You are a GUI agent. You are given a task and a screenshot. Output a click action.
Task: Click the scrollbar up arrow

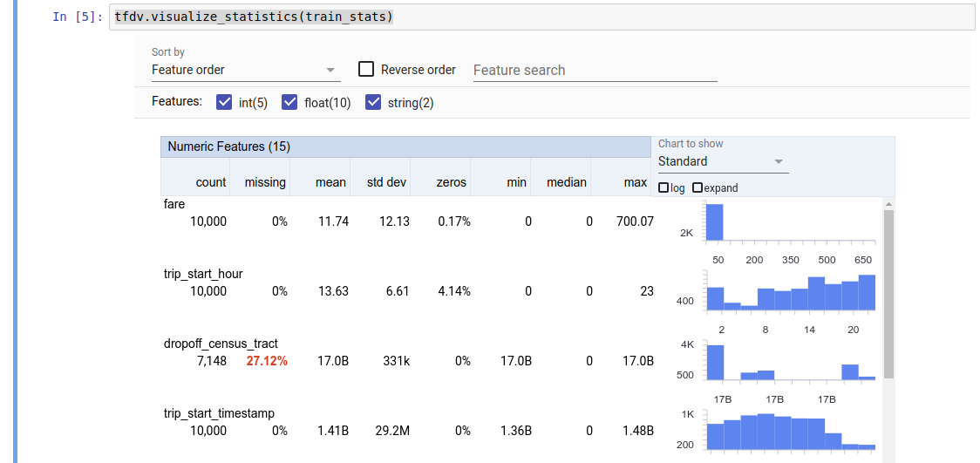coord(888,204)
